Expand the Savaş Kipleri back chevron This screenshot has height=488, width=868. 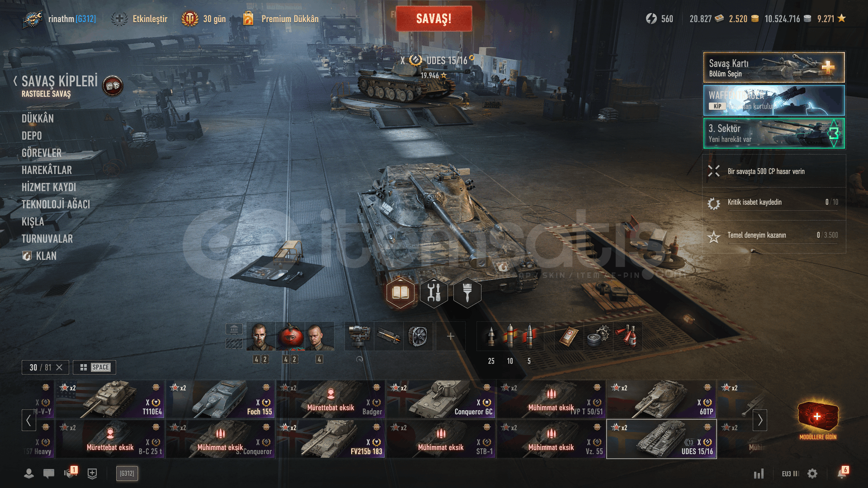pos(15,81)
